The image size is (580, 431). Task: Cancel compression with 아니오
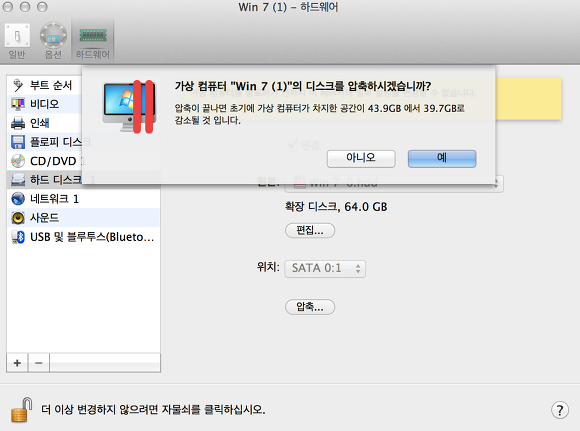tap(361, 158)
